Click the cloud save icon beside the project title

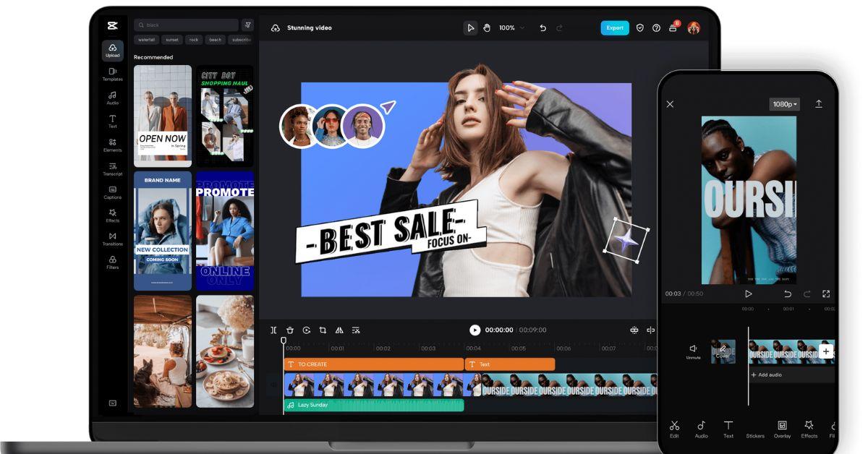click(x=276, y=28)
